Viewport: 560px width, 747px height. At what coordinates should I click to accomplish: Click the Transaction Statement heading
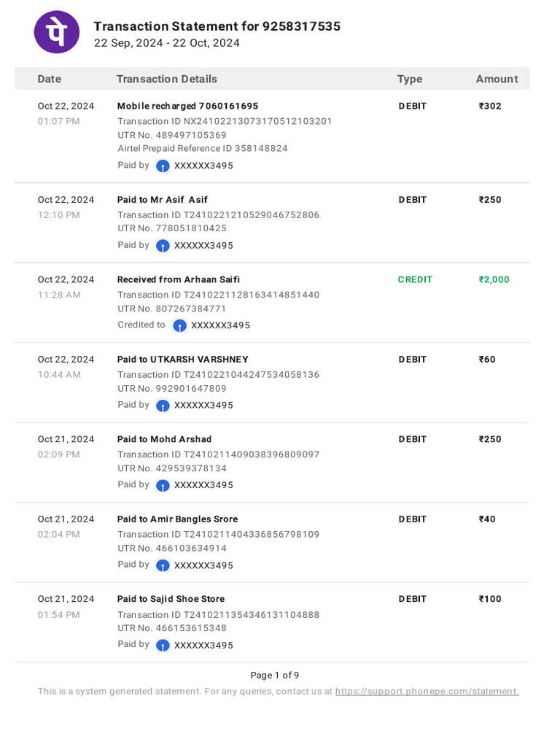point(217,26)
